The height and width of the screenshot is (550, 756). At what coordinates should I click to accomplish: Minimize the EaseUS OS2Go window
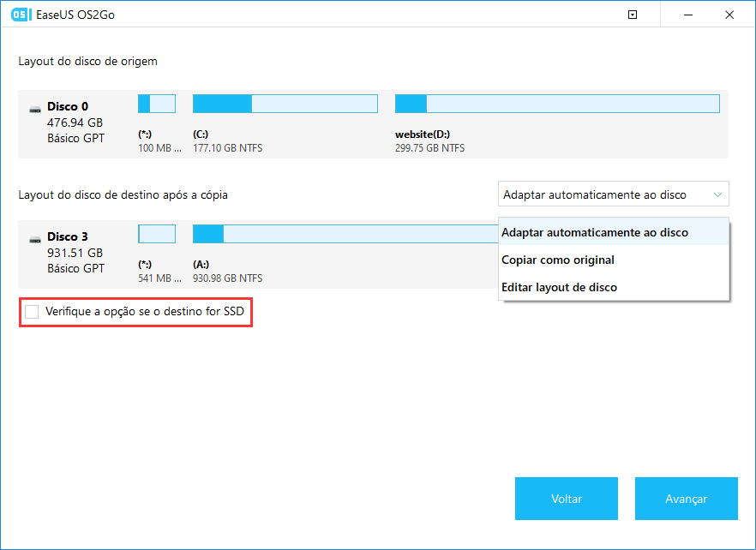pyautogui.click(x=688, y=15)
